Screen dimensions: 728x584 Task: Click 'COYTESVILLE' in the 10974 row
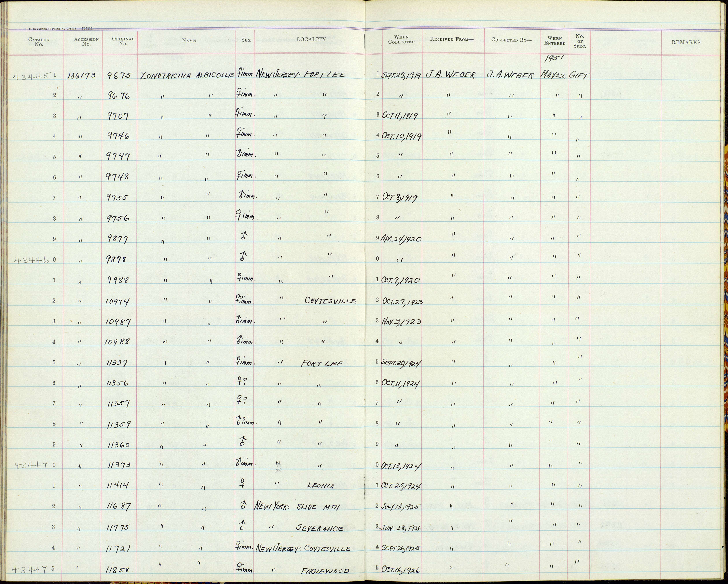pyautogui.click(x=331, y=300)
